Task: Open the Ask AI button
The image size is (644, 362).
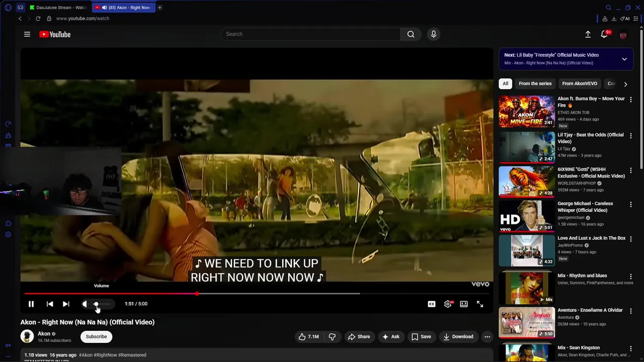Action: [x=390, y=337]
